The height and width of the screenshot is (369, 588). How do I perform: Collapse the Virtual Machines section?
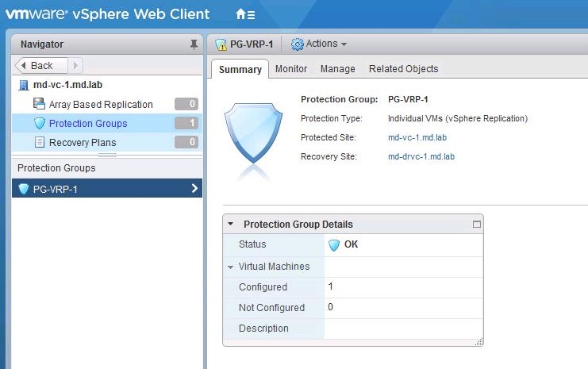(231, 267)
